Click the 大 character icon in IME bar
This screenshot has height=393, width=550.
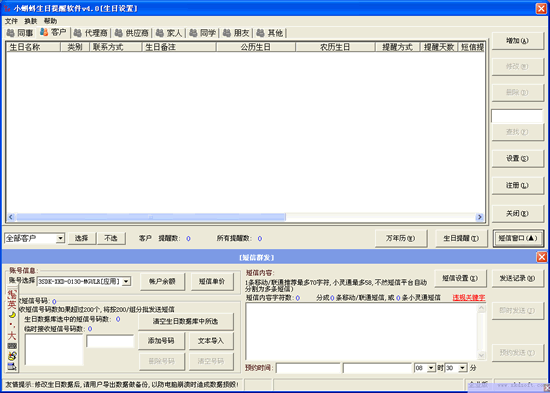12,335
